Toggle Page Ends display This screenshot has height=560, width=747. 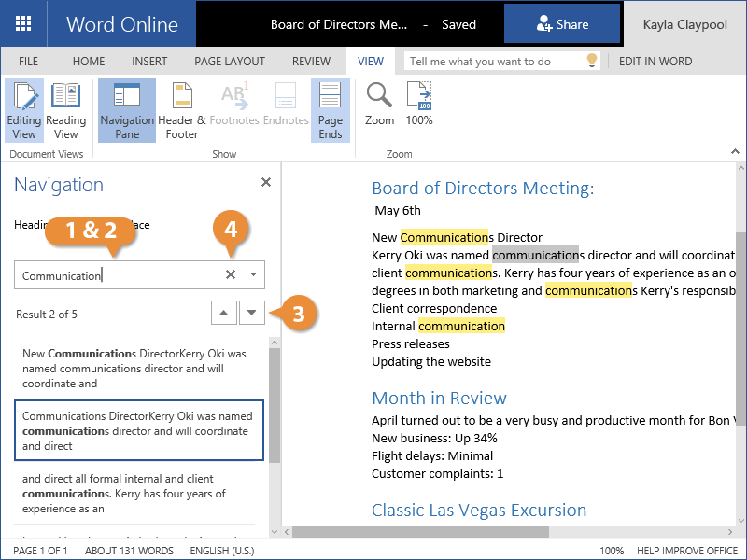click(x=331, y=110)
